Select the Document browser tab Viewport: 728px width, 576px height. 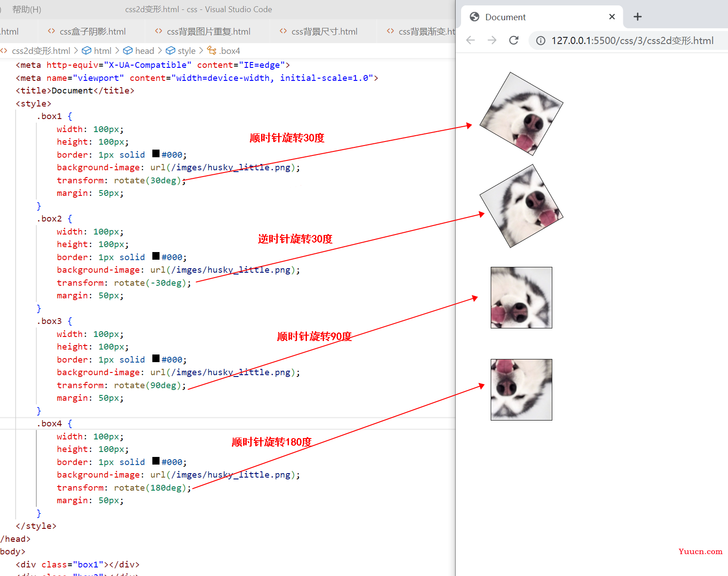pos(542,17)
